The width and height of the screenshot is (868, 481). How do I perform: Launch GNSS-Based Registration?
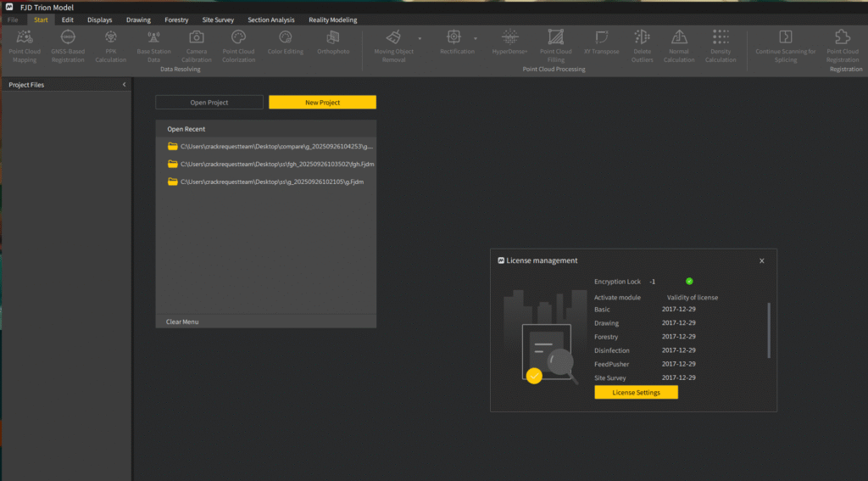[68, 46]
